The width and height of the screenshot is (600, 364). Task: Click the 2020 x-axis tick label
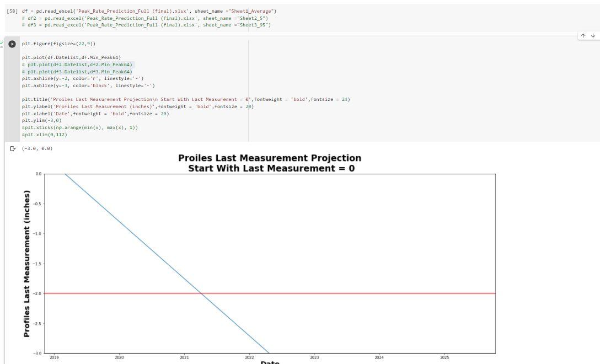pos(119,357)
